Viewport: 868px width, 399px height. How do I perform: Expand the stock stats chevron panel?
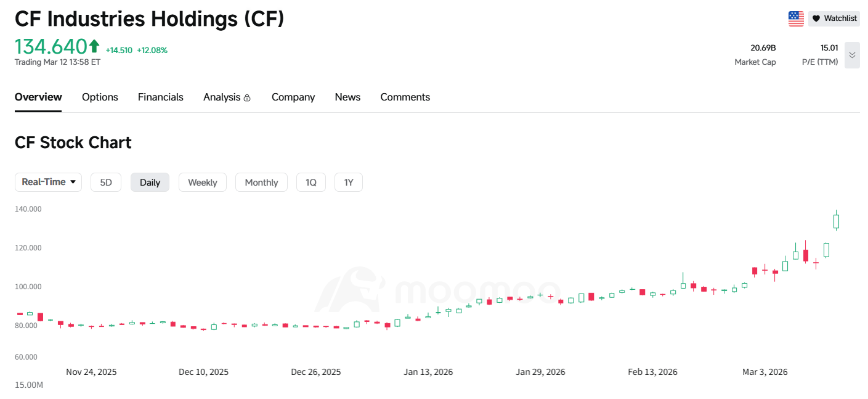(852, 55)
